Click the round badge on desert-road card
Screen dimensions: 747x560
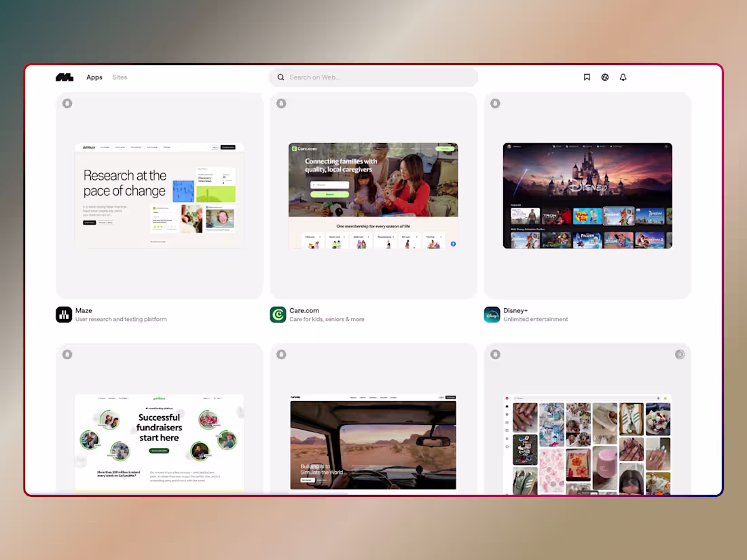(281, 354)
